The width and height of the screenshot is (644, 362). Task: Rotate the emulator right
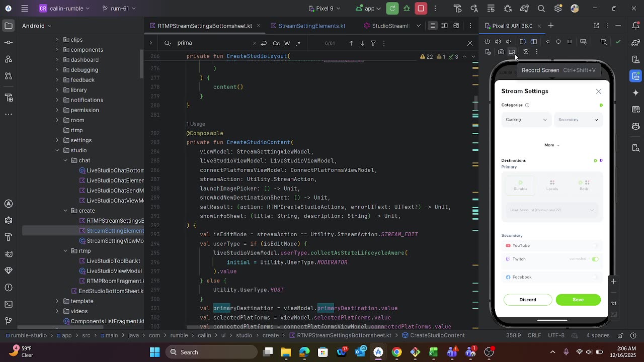tap(534, 42)
